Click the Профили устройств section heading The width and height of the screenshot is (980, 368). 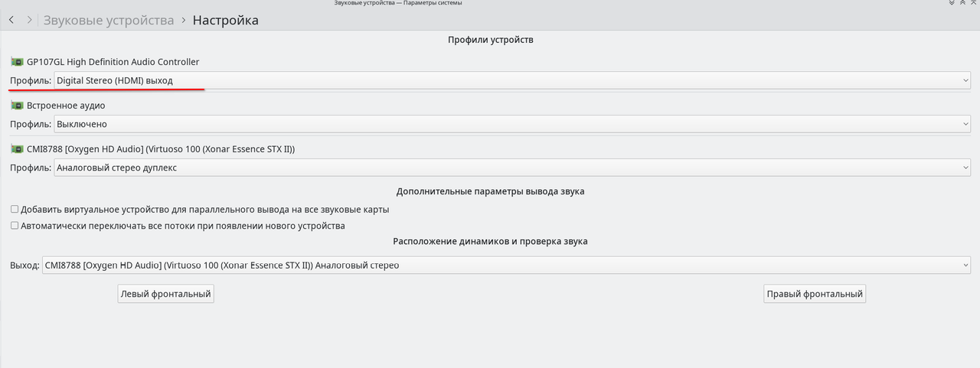491,40
